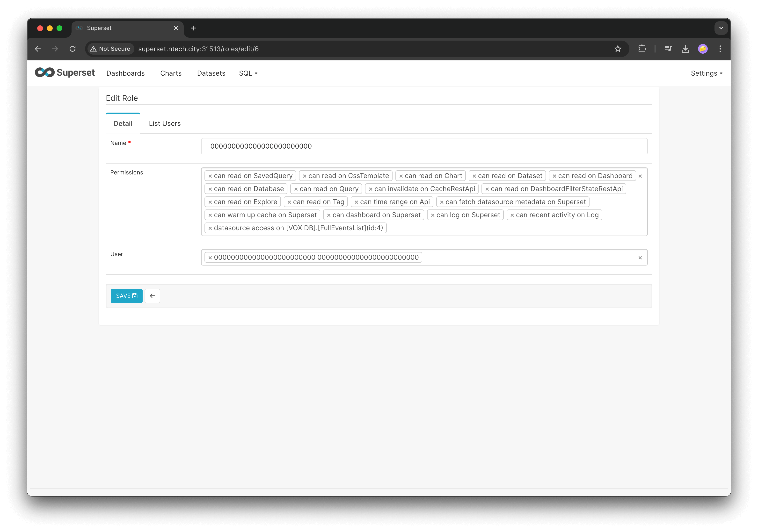758x532 pixels.
Task: Click the Superset logo
Action: 65,73
